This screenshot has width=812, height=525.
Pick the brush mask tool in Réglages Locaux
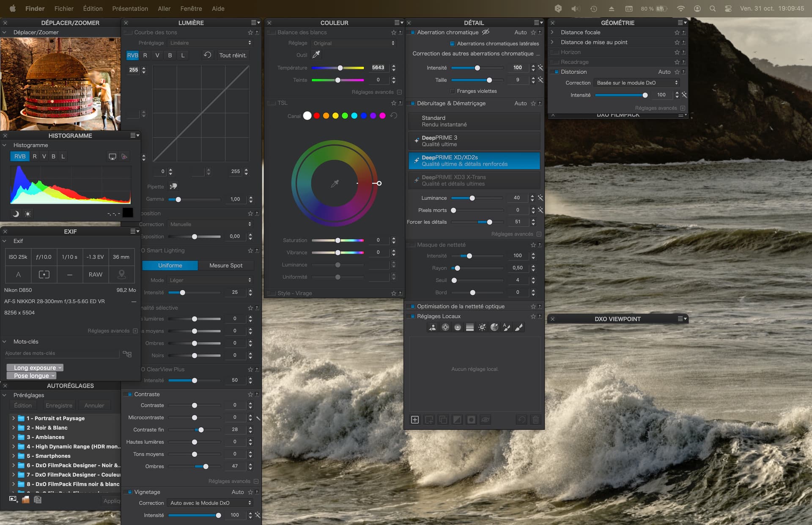(519, 327)
